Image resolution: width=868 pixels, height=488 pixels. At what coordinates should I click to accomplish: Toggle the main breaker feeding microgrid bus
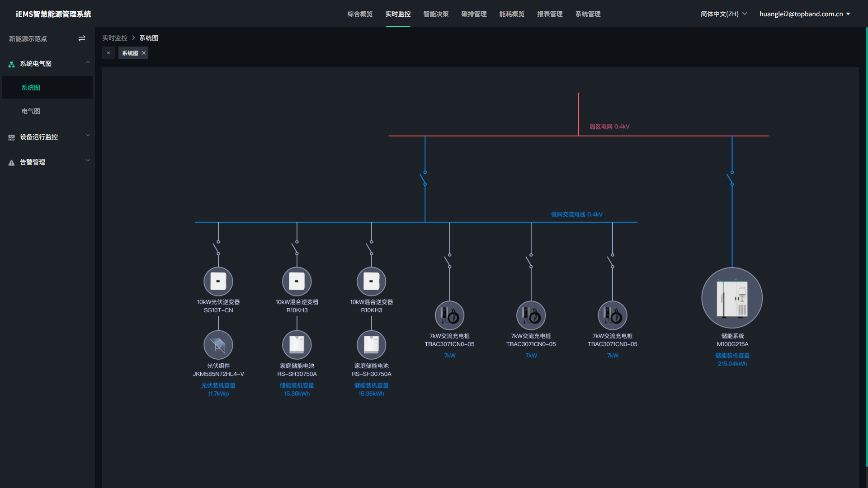point(424,178)
